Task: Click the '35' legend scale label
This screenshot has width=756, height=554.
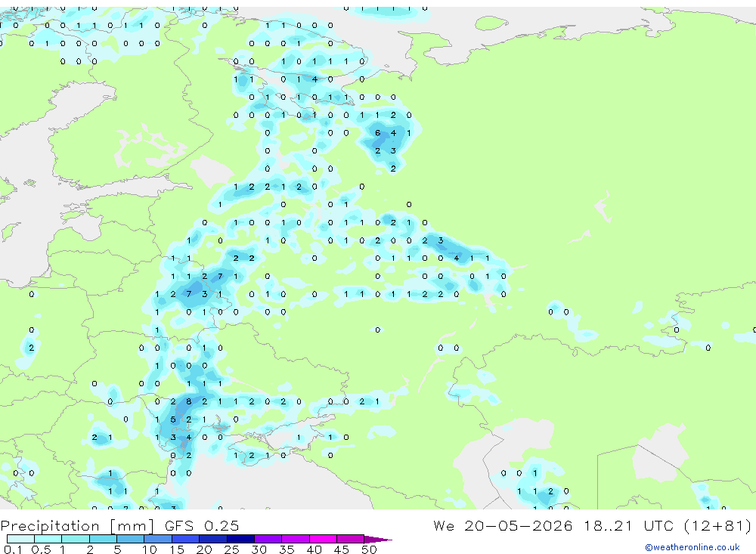Action: tap(287, 549)
